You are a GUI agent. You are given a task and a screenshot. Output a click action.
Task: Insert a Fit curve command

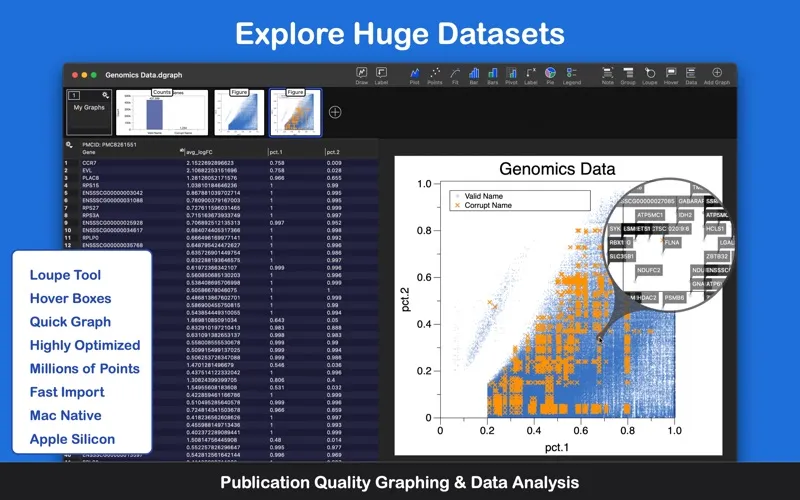click(x=456, y=75)
